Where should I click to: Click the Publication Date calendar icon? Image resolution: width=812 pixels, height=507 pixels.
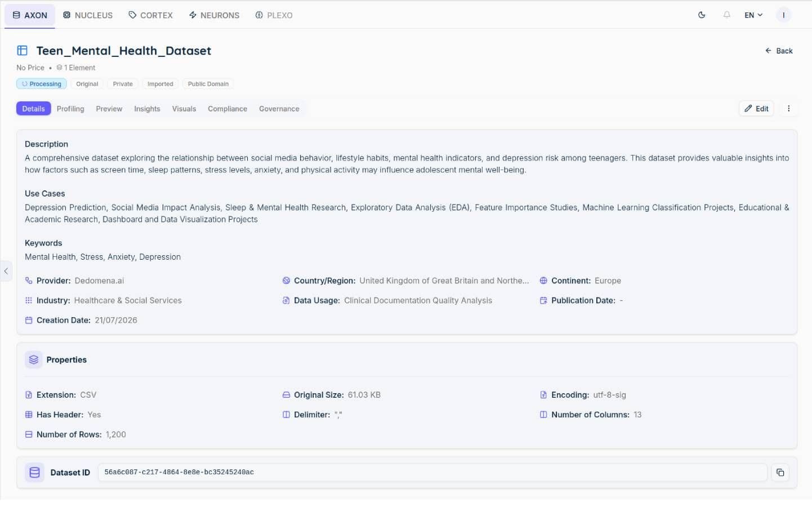click(x=543, y=300)
